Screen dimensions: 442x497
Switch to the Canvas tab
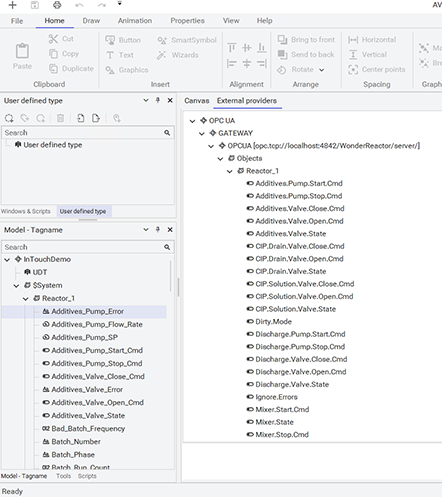pos(197,101)
